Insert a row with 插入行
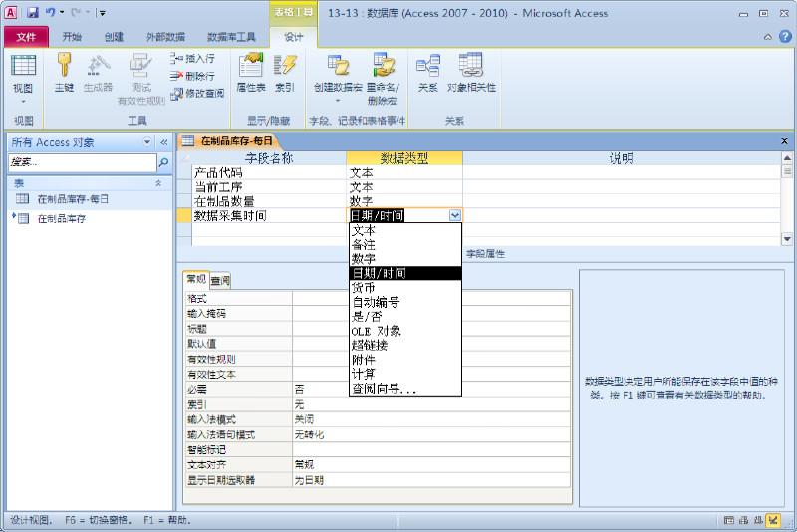 click(192, 59)
